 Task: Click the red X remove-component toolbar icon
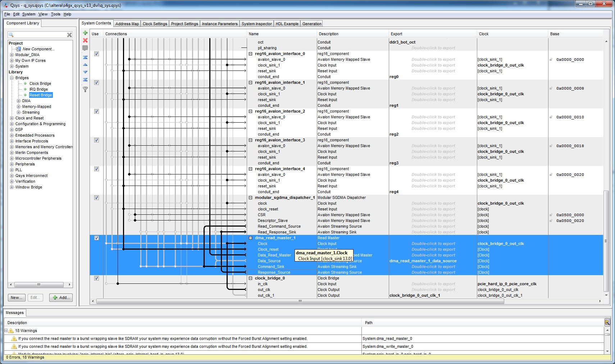click(85, 40)
